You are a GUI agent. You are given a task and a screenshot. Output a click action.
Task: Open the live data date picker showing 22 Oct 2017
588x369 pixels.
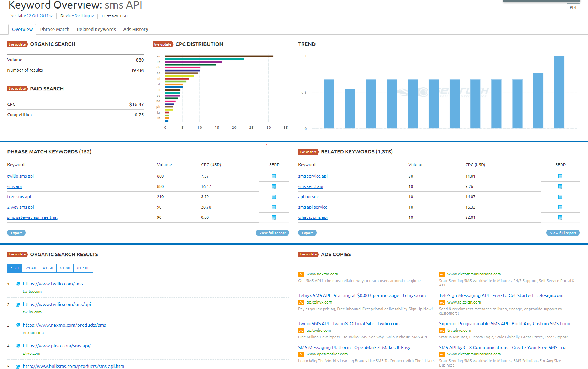click(x=39, y=16)
